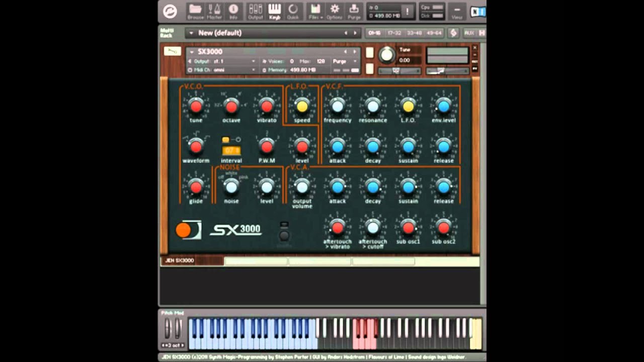Open the instrument header Purge dropdown
644x362 pixels.
click(x=346, y=61)
